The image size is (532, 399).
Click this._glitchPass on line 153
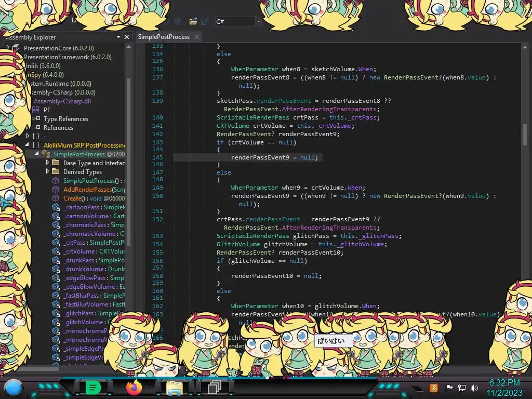coord(370,236)
